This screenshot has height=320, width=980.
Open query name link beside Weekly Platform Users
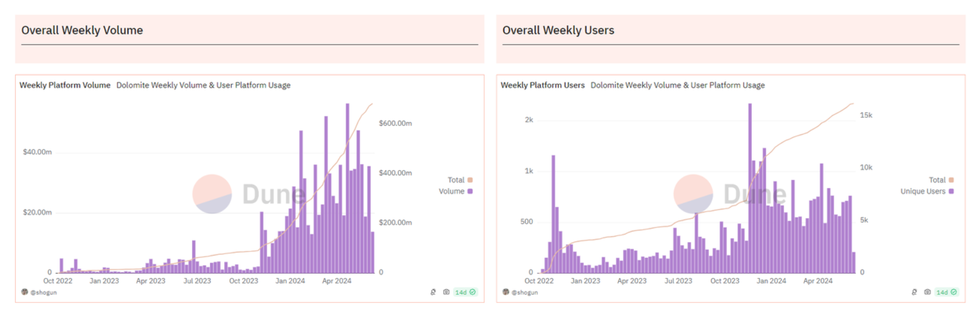[x=677, y=85]
